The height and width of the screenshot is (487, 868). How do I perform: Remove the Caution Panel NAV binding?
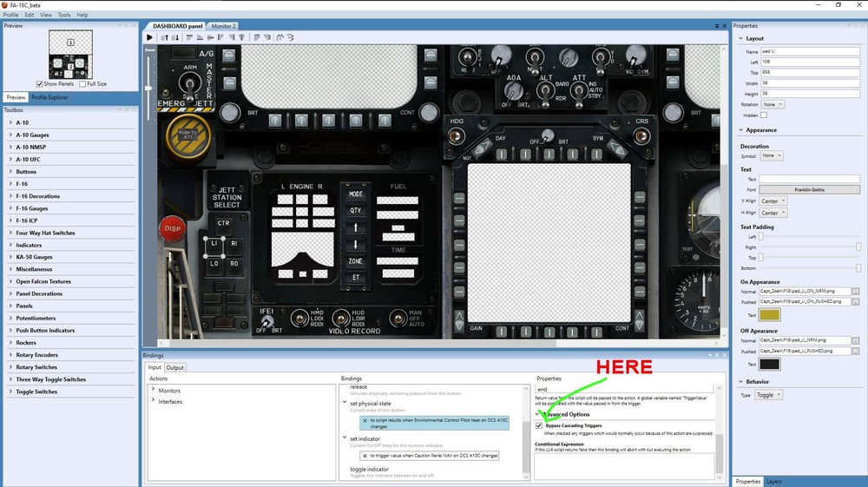coord(365,456)
